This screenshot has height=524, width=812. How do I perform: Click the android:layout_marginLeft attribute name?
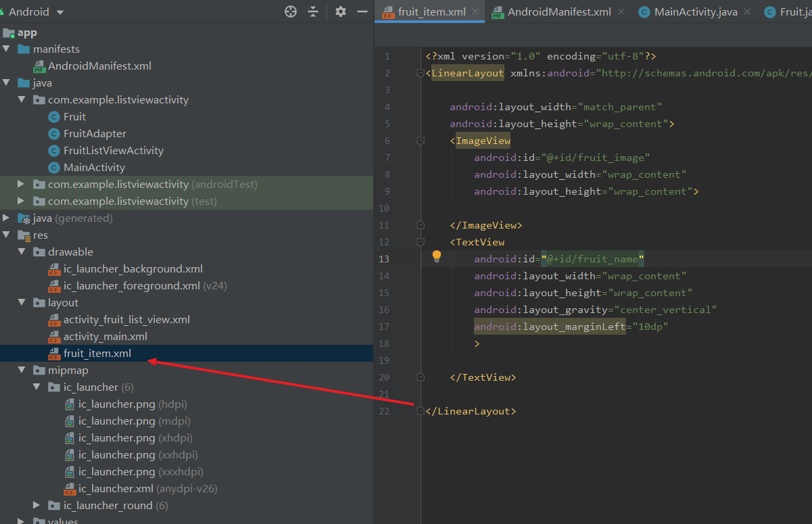click(550, 327)
